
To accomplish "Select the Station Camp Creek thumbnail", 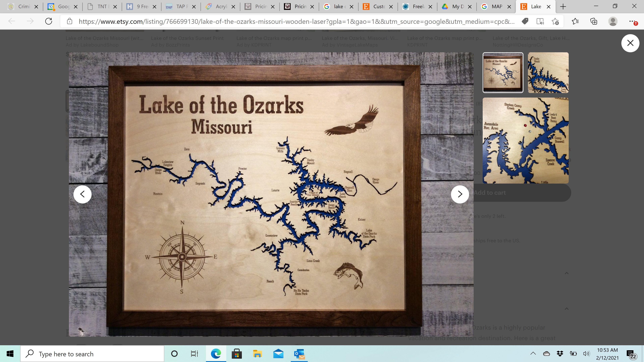I will 525,140.
